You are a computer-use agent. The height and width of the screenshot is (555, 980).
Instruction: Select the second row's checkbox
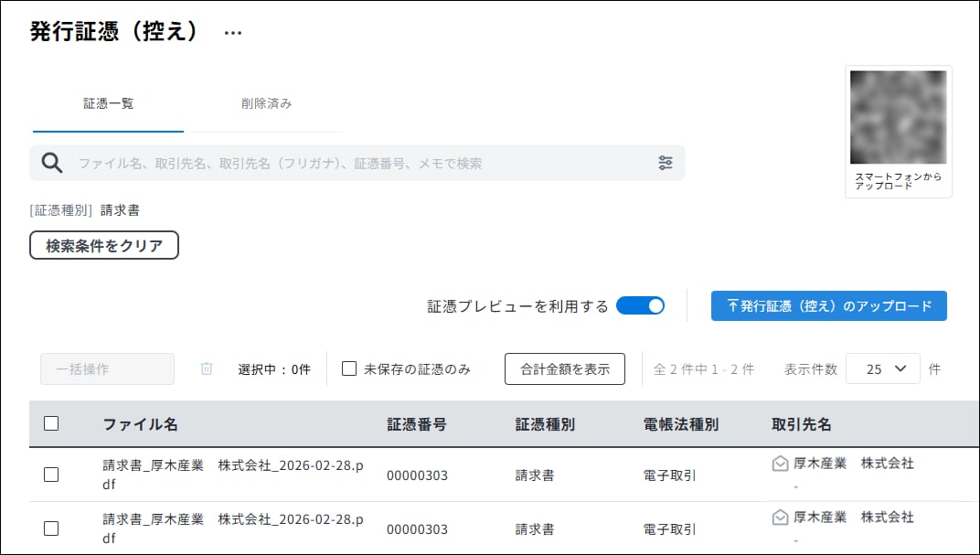coord(51,528)
